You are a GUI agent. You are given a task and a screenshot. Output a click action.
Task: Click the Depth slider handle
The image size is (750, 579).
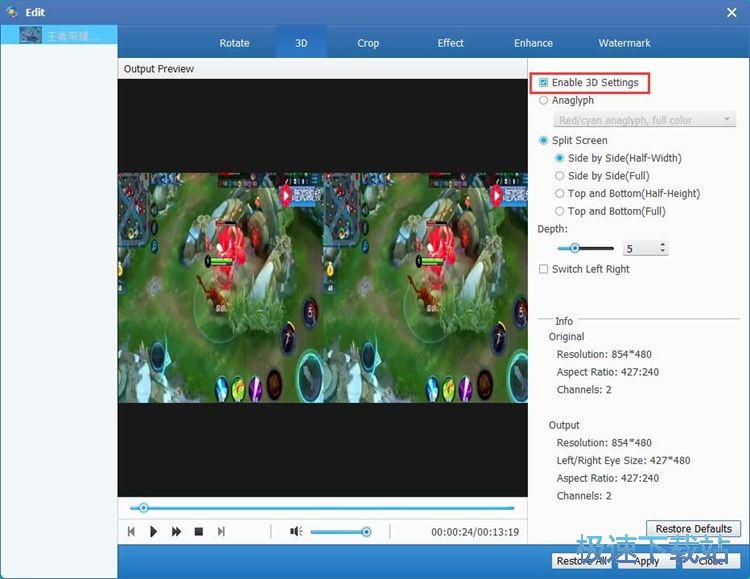(x=574, y=248)
